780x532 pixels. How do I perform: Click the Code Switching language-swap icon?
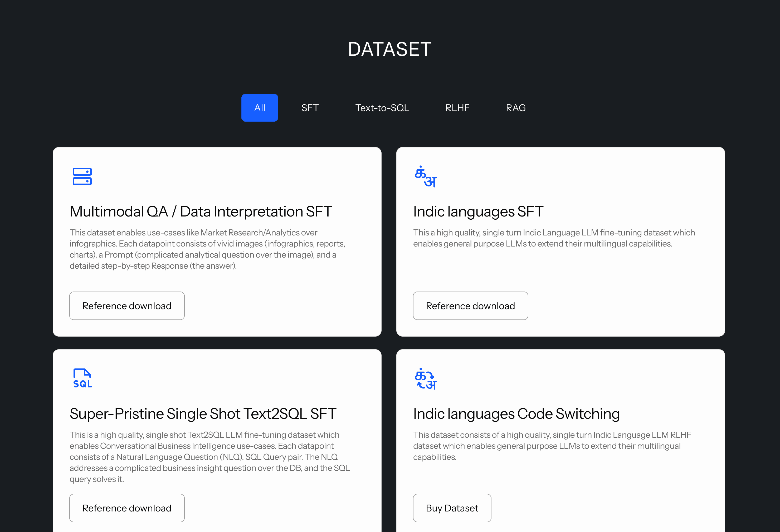point(425,379)
